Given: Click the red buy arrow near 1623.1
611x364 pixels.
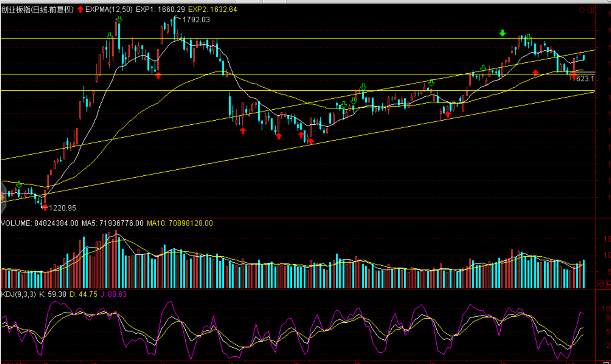Looking at the screenshot, I should (573, 75).
